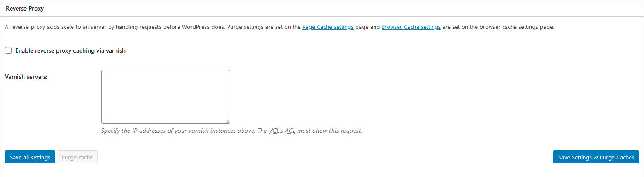
Task: Click Save Settings & Purge Caches
Action: [596, 157]
